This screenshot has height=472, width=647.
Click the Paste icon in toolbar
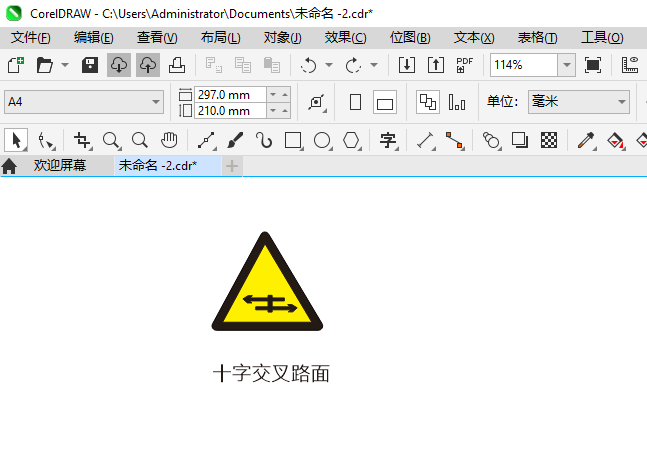pos(272,65)
